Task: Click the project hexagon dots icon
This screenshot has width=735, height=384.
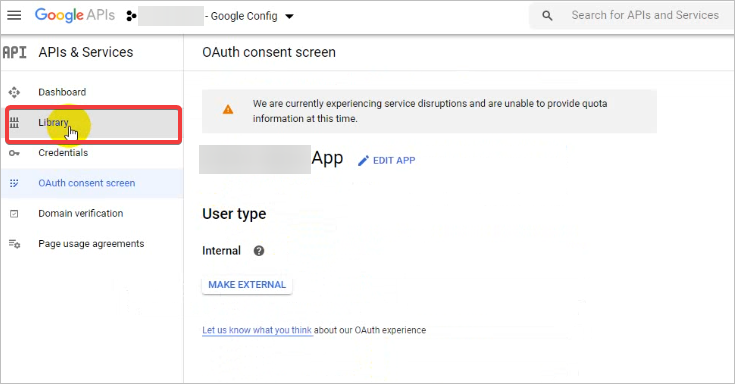Action: (131, 16)
